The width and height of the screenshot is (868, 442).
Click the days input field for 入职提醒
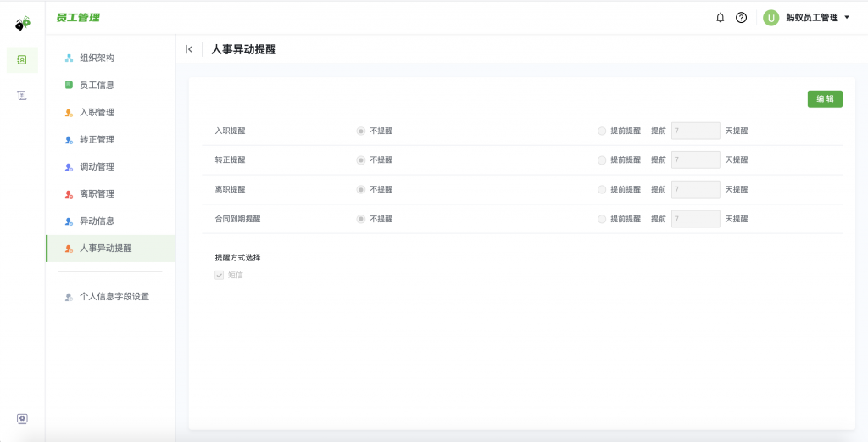695,131
